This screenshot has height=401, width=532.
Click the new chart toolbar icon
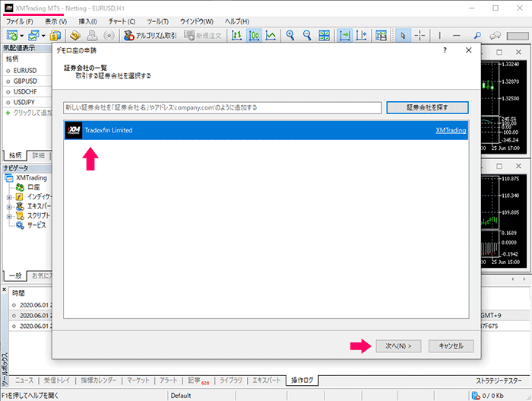click(12, 35)
